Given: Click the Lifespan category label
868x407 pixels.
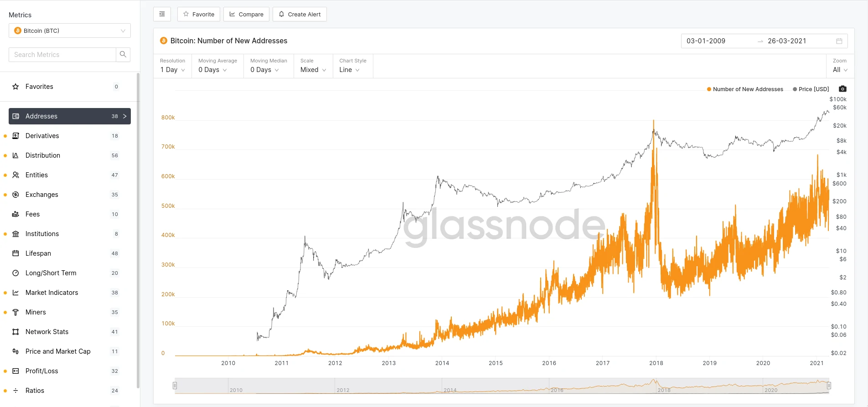Looking at the screenshot, I should coord(38,253).
